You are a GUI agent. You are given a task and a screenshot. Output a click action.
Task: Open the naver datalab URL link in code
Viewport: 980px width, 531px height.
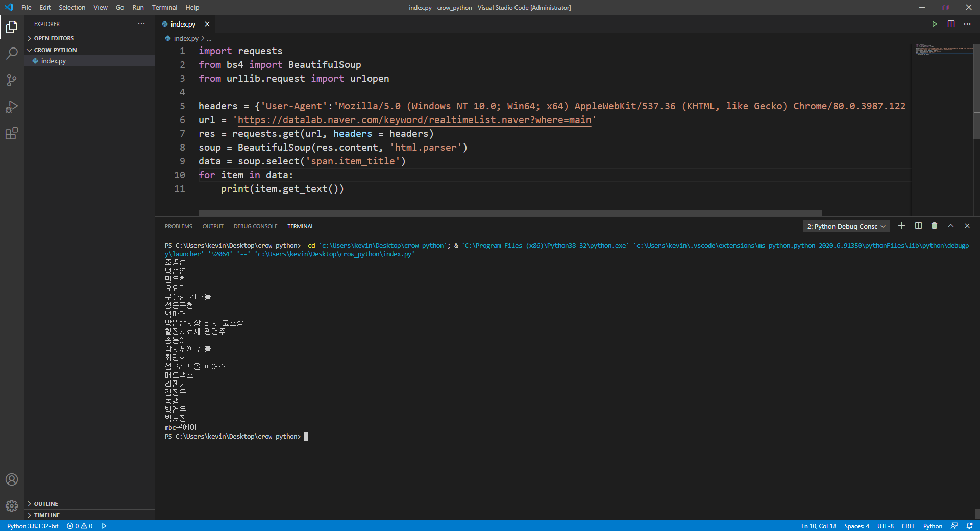point(414,120)
